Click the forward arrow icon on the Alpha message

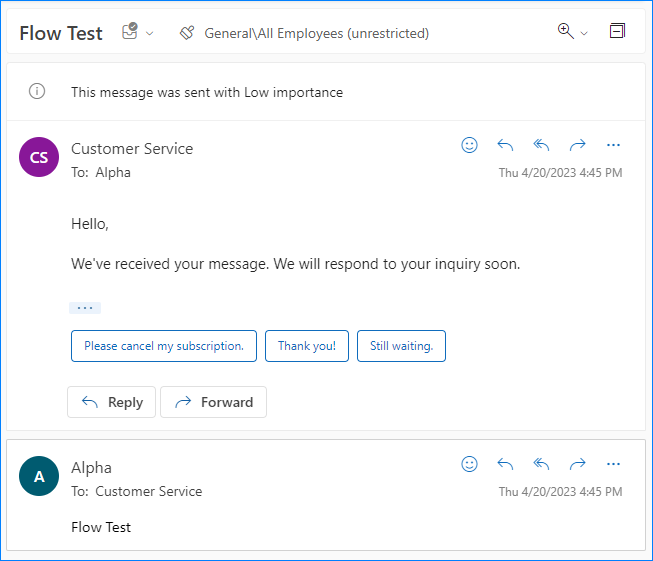click(578, 464)
